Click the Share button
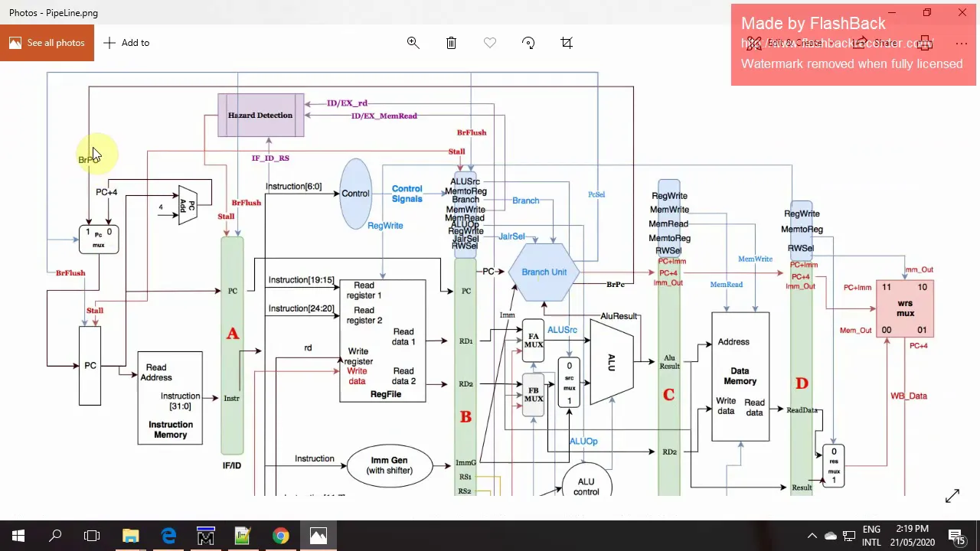Screen dimensions: 980x551 (x=877, y=43)
